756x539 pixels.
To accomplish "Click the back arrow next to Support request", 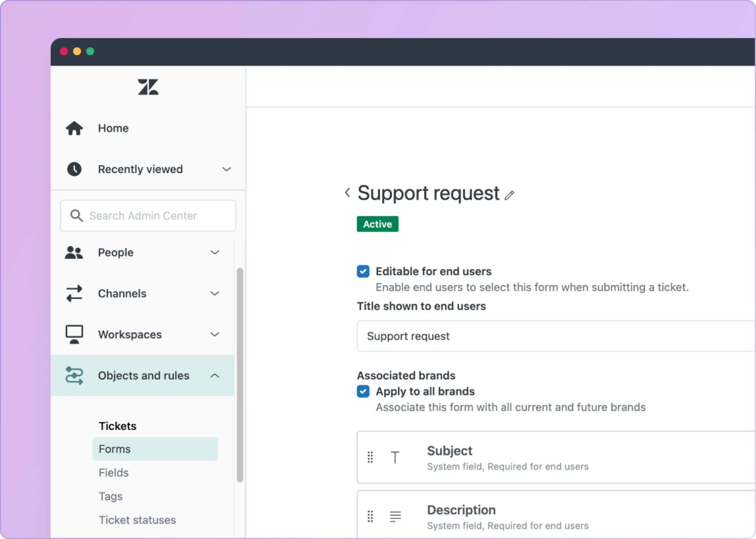I will click(x=348, y=193).
